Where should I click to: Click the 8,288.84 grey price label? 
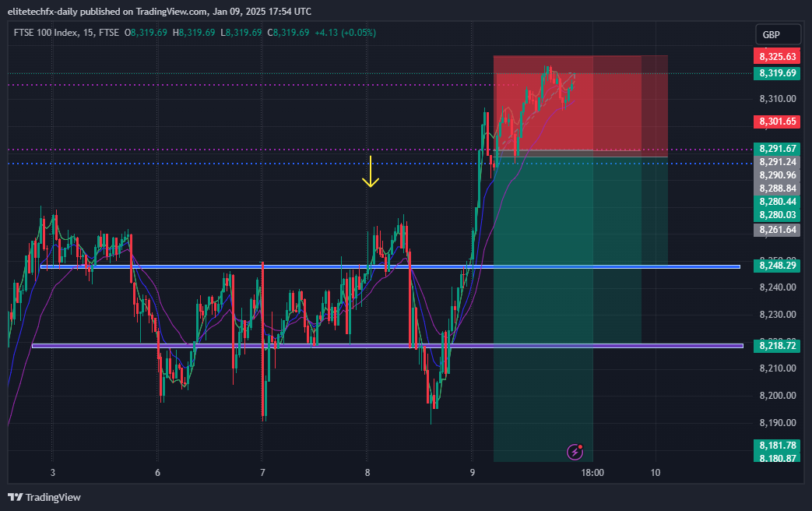coord(777,189)
